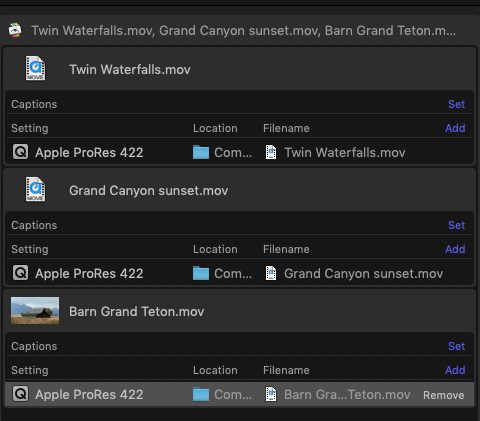Image resolution: width=480 pixels, height=421 pixels.
Task: Click the Apple ProRes 422 setting icon for Twin Waterfalls
Action: click(x=20, y=152)
